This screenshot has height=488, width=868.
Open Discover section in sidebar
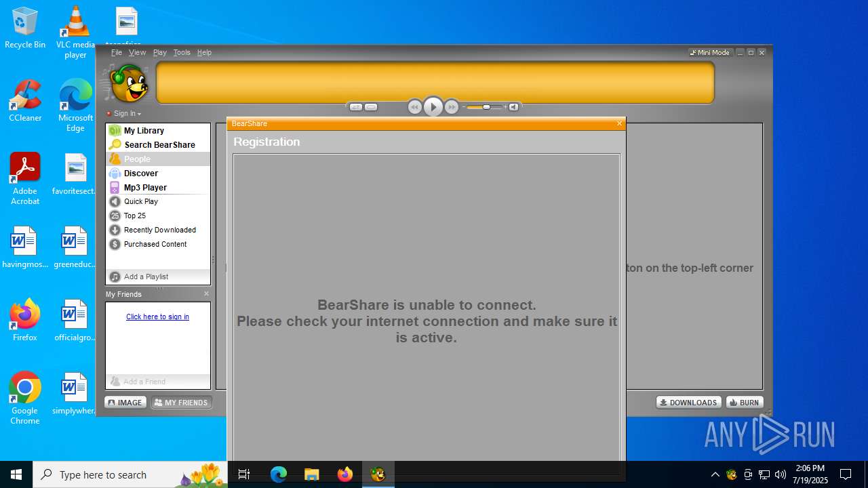pos(158,173)
